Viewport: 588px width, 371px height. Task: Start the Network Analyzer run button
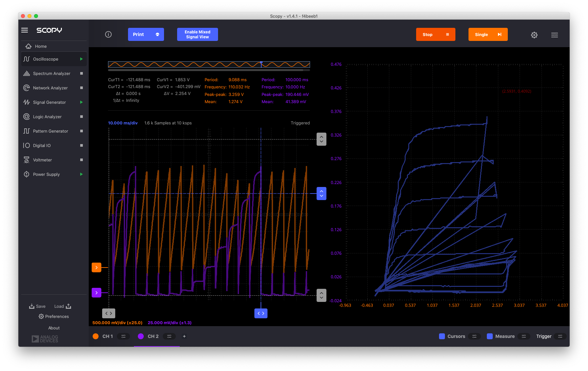pos(82,88)
